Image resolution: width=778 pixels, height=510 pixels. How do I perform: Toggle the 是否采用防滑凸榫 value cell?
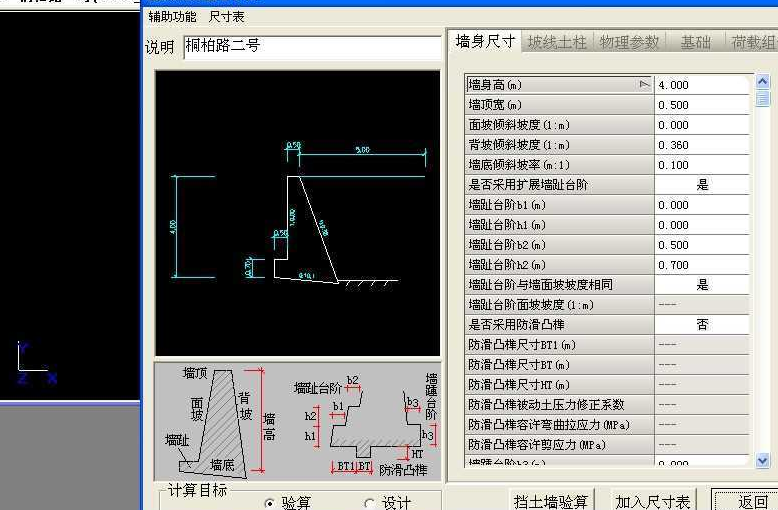[x=702, y=325]
